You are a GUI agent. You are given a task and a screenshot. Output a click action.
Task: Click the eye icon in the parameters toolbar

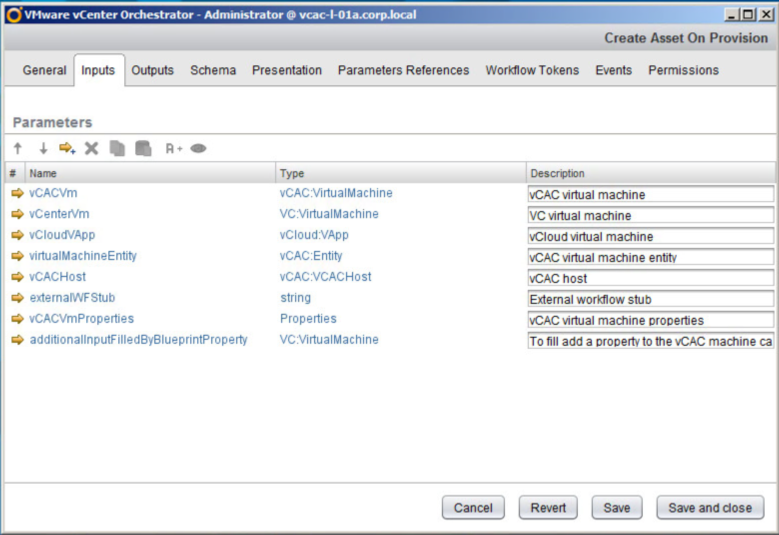pos(198,148)
